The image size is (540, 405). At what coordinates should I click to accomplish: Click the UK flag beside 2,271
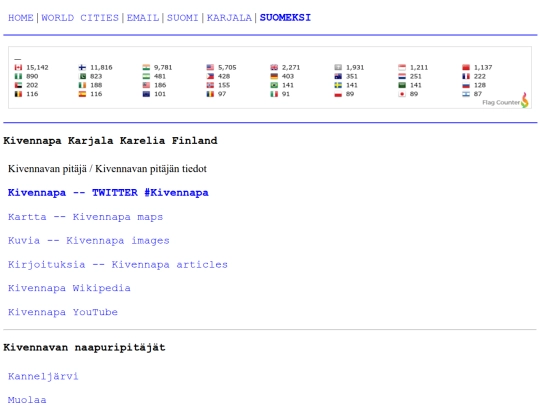274,68
